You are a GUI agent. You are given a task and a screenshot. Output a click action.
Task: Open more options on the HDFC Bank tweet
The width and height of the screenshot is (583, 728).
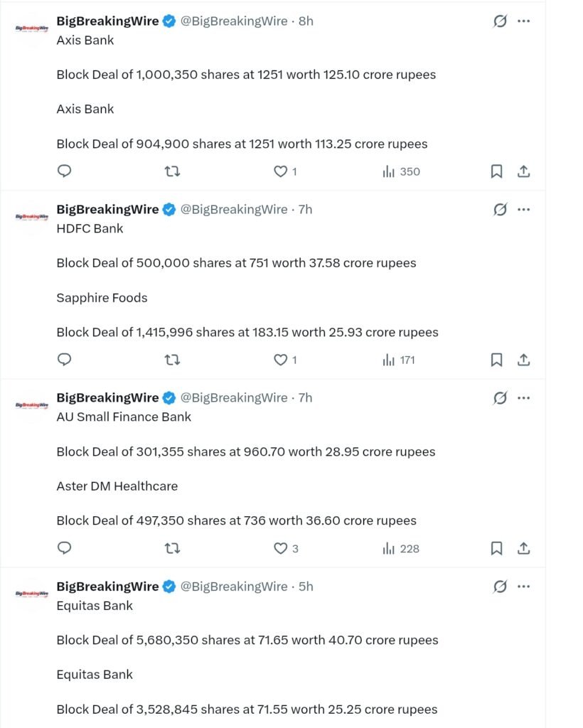point(523,210)
